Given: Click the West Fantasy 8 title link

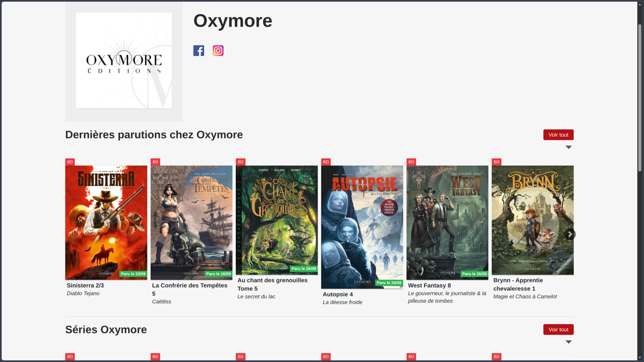Looking at the screenshot, I should click(429, 286).
